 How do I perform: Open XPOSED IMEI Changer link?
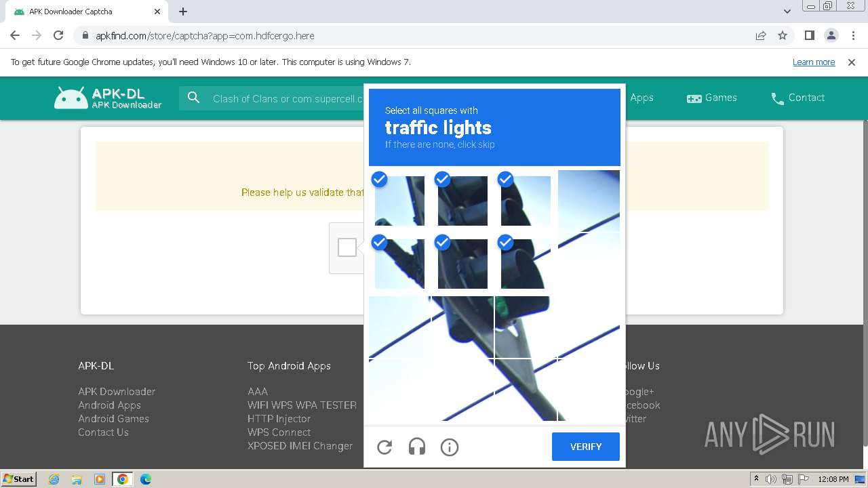tap(300, 446)
